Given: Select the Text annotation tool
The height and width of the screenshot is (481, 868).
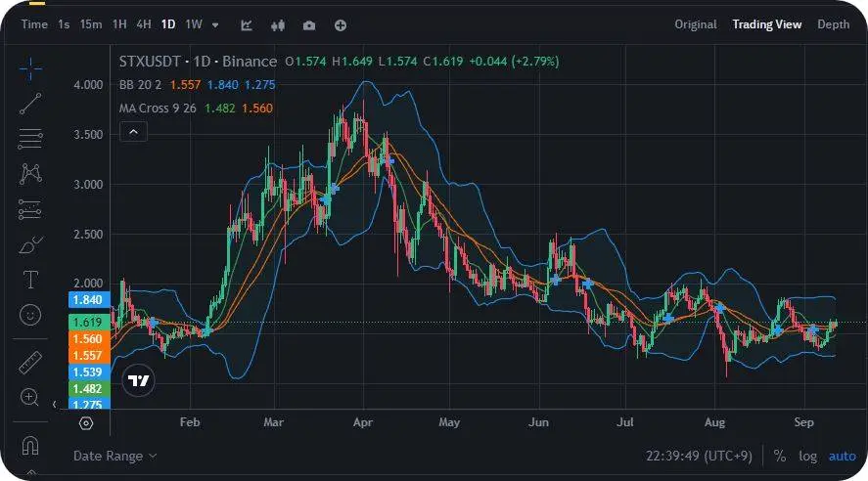Looking at the screenshot, I should point(30,280).
